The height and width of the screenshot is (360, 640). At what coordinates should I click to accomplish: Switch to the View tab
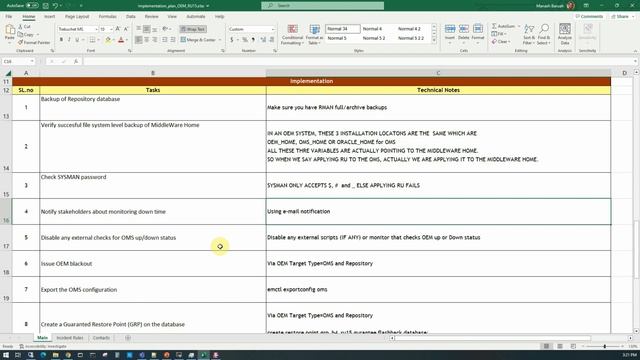(x=172, y=16)
